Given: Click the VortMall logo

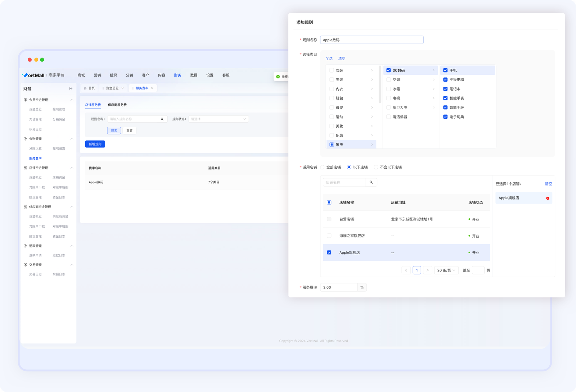Looking at the screenshot, I should [x=33, y=75].
